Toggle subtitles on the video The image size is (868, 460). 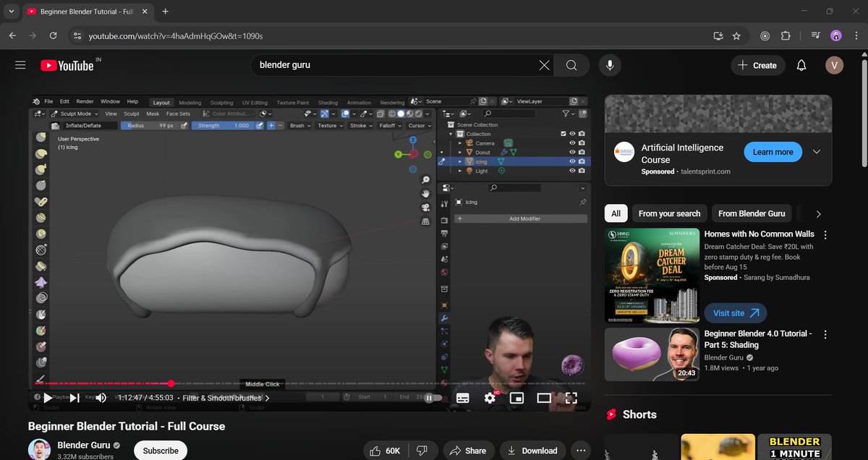tap(463, 398)
